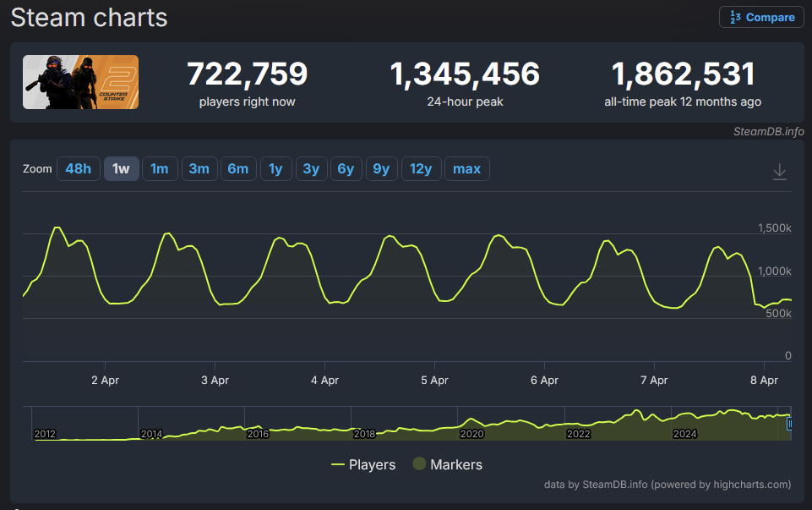This screenshot has height=510, width=812.
Task: Switch zoom to 1m
Action: click(x=160, y=169)
